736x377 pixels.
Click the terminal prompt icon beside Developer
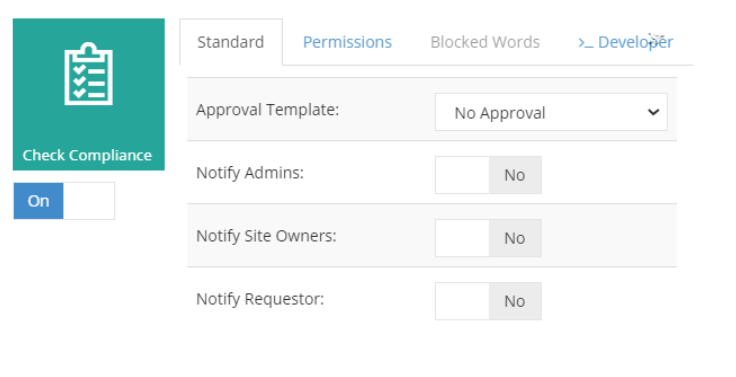pyautogui.click(x=586, y=43)
